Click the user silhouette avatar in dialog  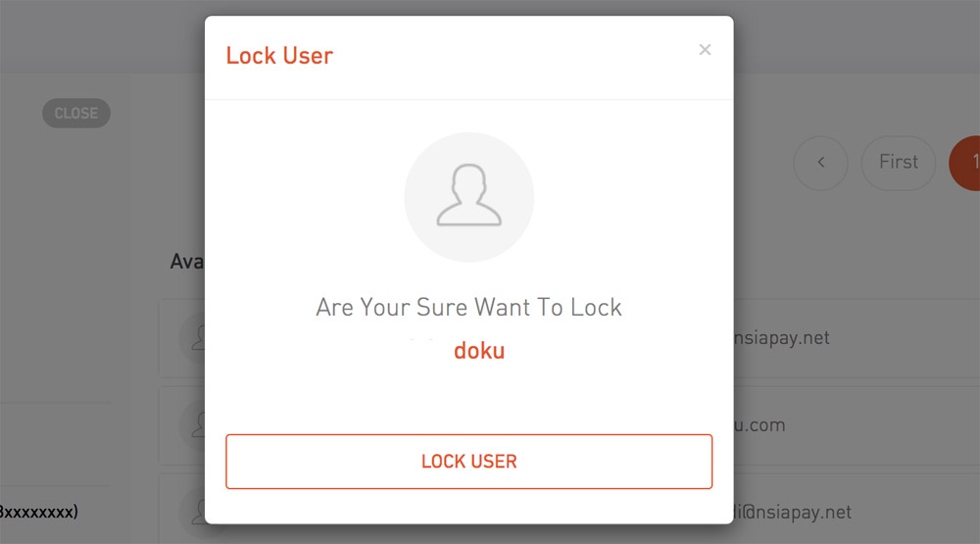point(468,197)
